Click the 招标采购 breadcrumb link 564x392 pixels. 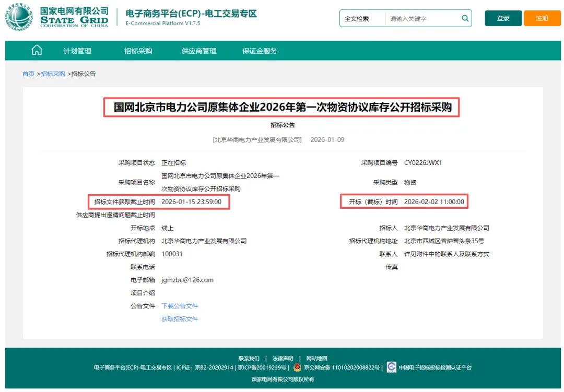point(53,74)
